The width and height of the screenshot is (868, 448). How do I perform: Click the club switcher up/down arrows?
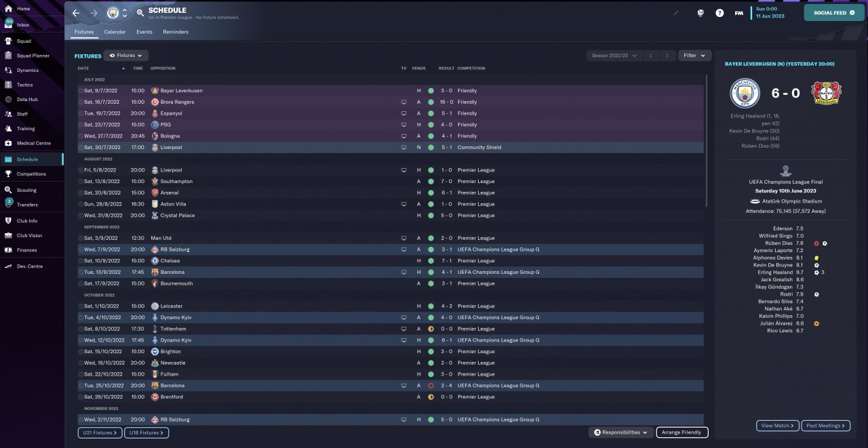pos(125,13)
